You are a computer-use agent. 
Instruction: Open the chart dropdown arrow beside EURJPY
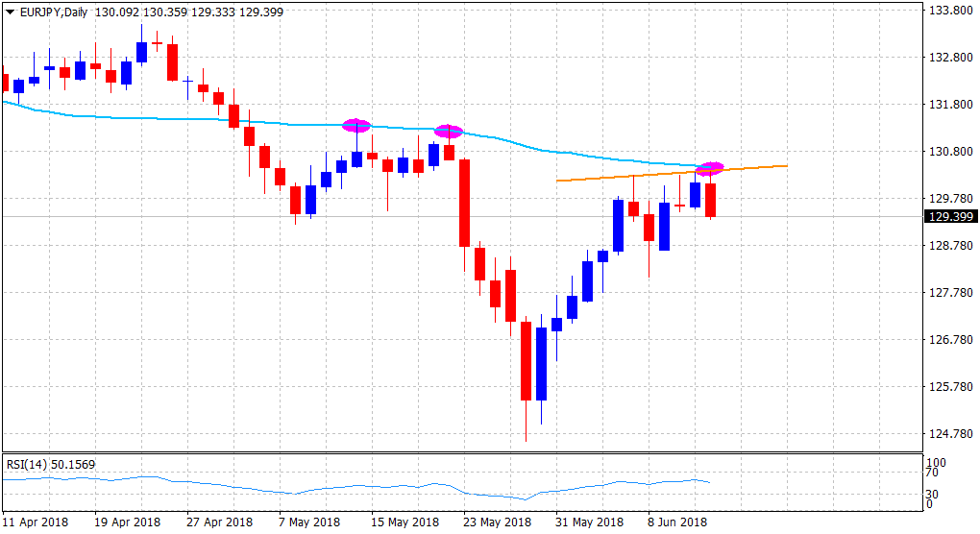click(11, 12)
